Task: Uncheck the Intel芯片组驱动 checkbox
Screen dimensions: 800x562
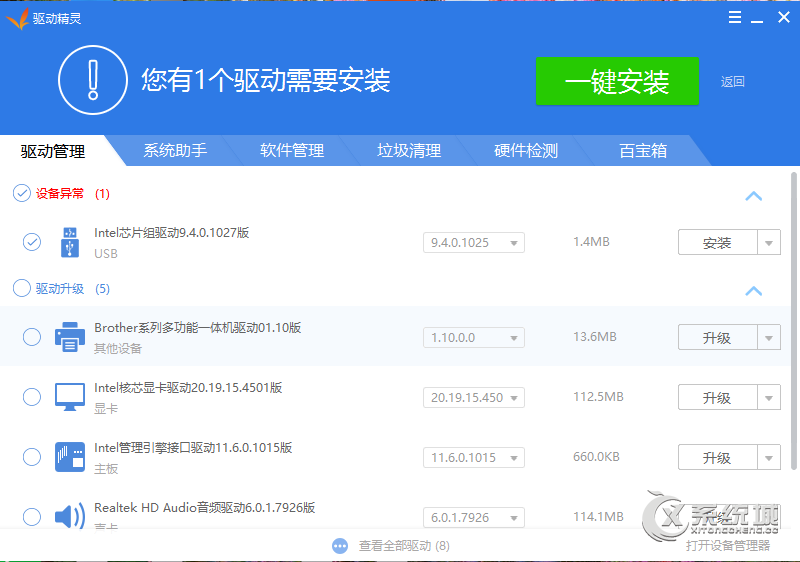Action: (x=32, y=242)
